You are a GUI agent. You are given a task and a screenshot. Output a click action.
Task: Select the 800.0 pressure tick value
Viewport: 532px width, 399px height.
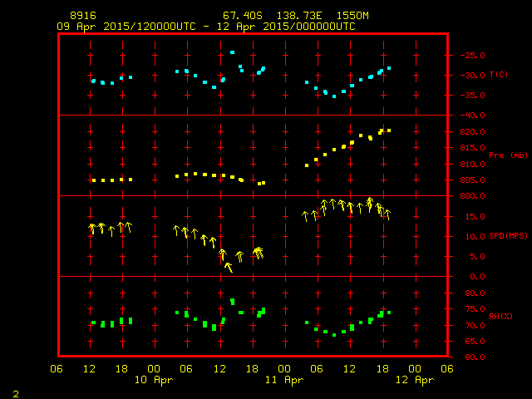click(x=470, y=196)
